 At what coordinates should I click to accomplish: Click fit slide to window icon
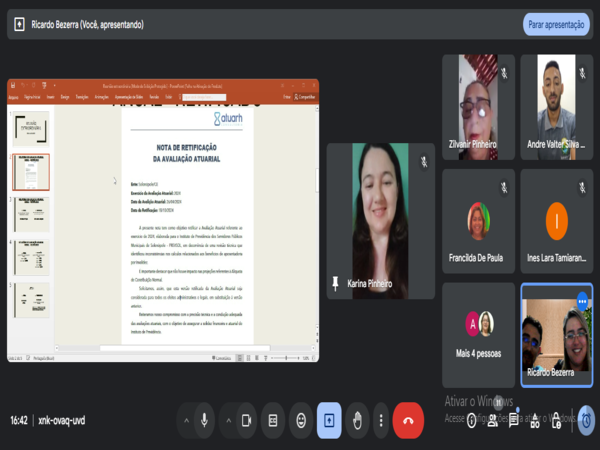(x=313, y=358)
